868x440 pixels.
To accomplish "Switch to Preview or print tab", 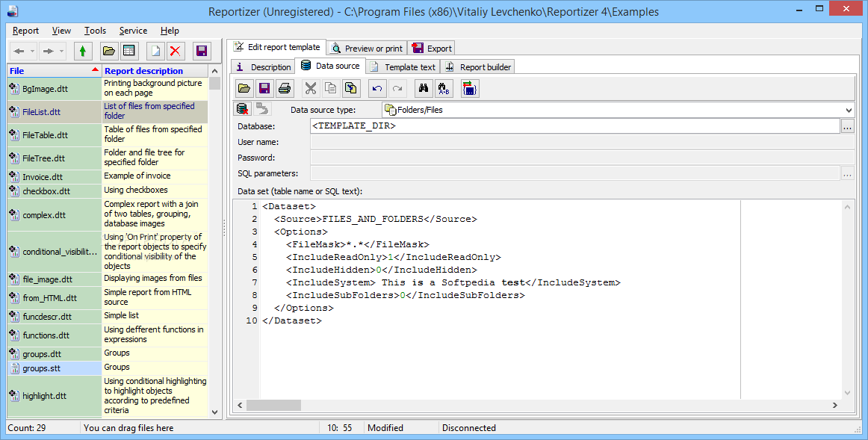I will click(x=367, y=48).
